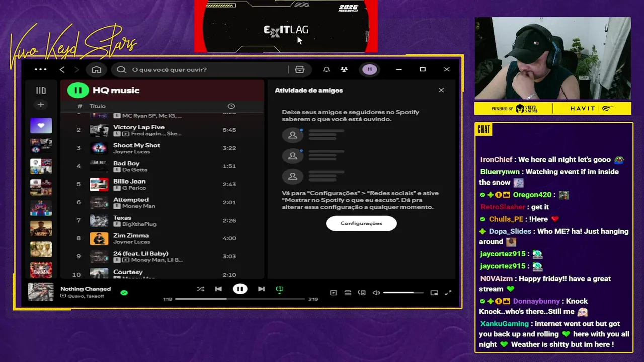Click the ExitLag banner at top

(286, 26)
